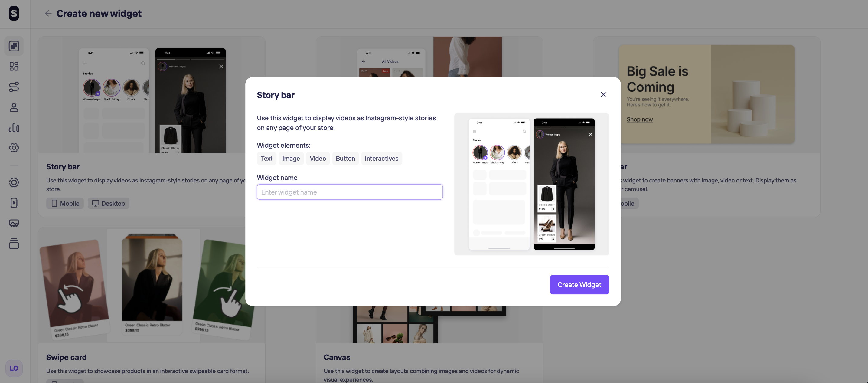Click the widgets puzzle icon in sidebar

[x=14, y=46]
